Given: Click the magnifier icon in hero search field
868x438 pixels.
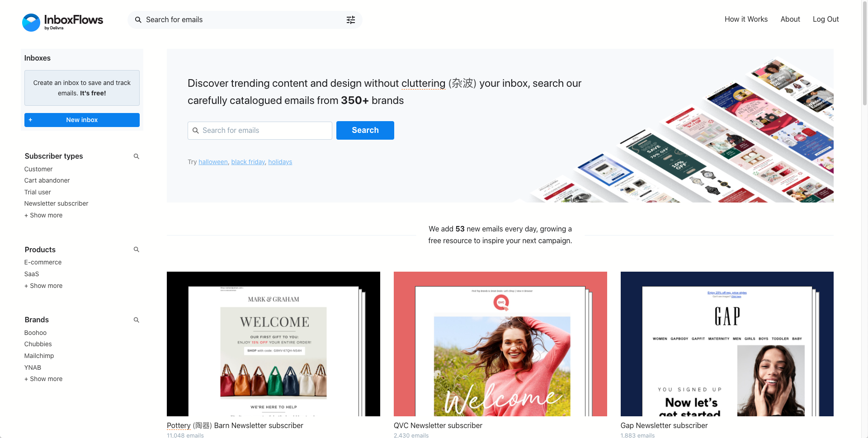Looking at the screenshot, I should tap(196, 131).
